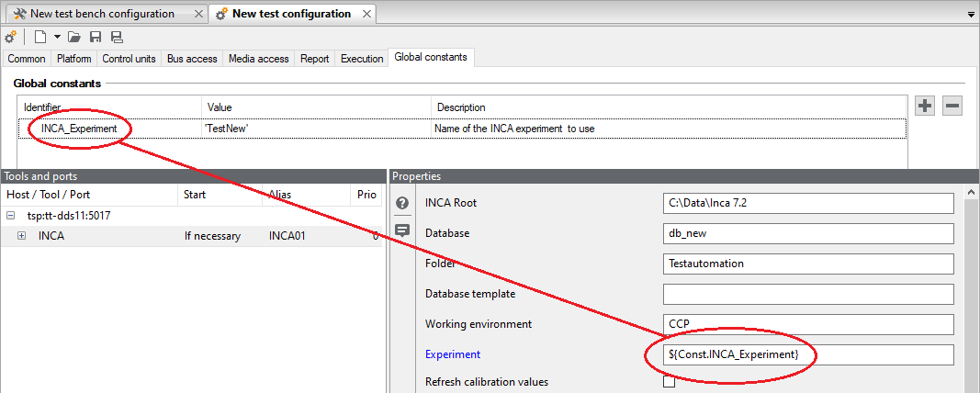Screen dimensions: 980x393
Task: Click the Folder input field
Action: pyautogui.click(x=808, y=264)
